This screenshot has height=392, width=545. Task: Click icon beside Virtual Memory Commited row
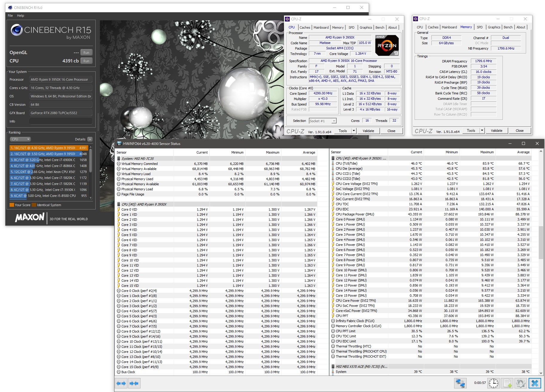[119, 164]
